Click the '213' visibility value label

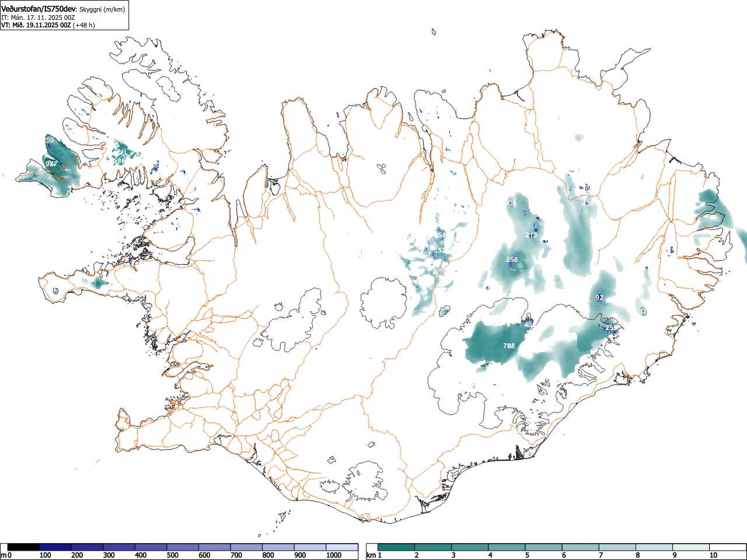pyautogui.click(x=531, y=235)
